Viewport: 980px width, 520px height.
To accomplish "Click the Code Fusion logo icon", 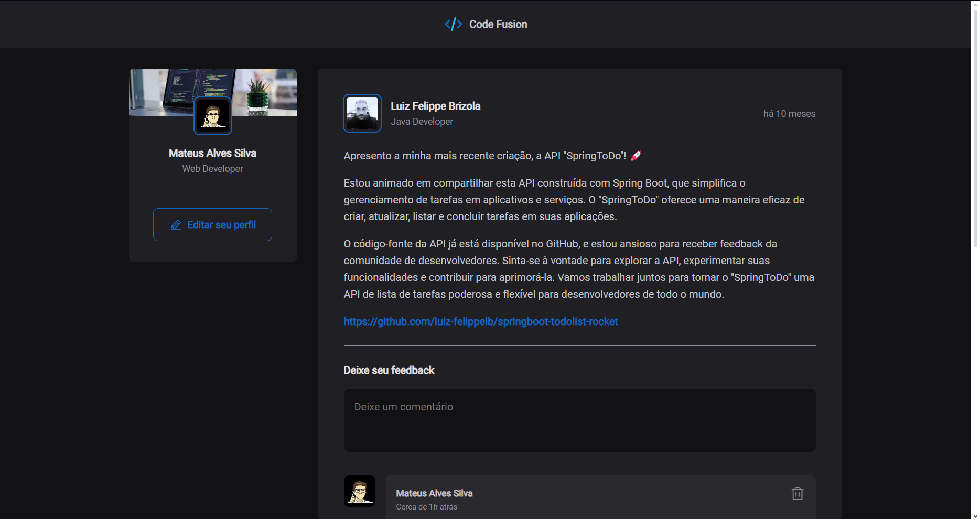I will [x=453, y=24].
